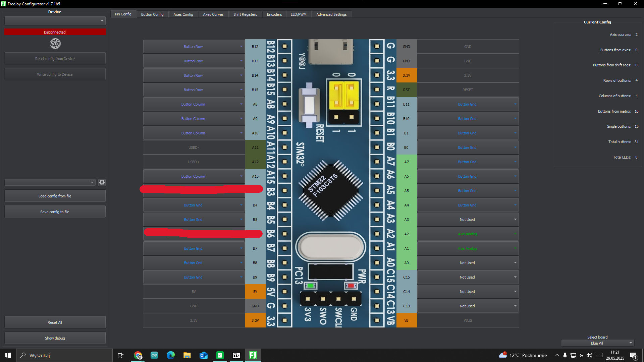Open the Device selection dropdown

pos(55,21)
